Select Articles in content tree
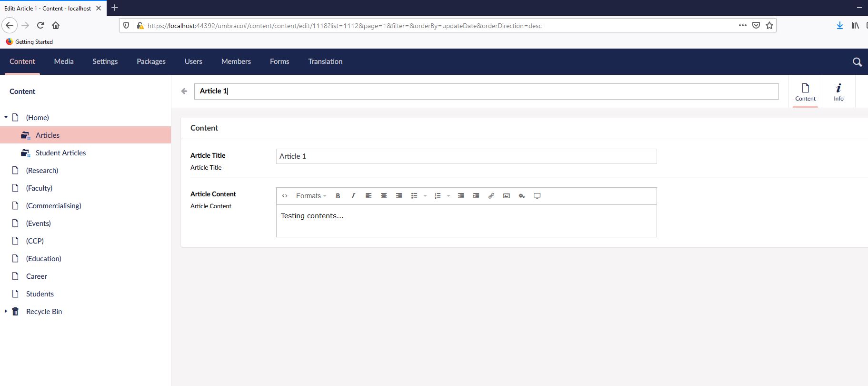Screen dimensions: 868x386 click(48, 135)
